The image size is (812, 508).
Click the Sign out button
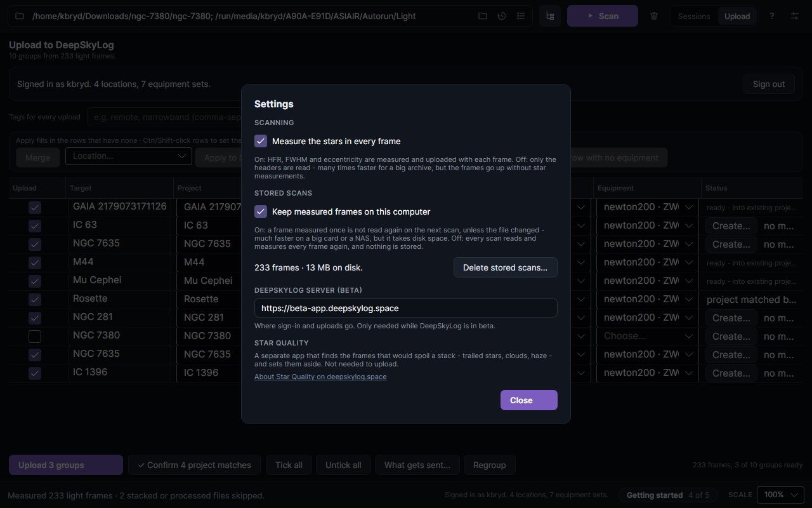click(769, 84)
